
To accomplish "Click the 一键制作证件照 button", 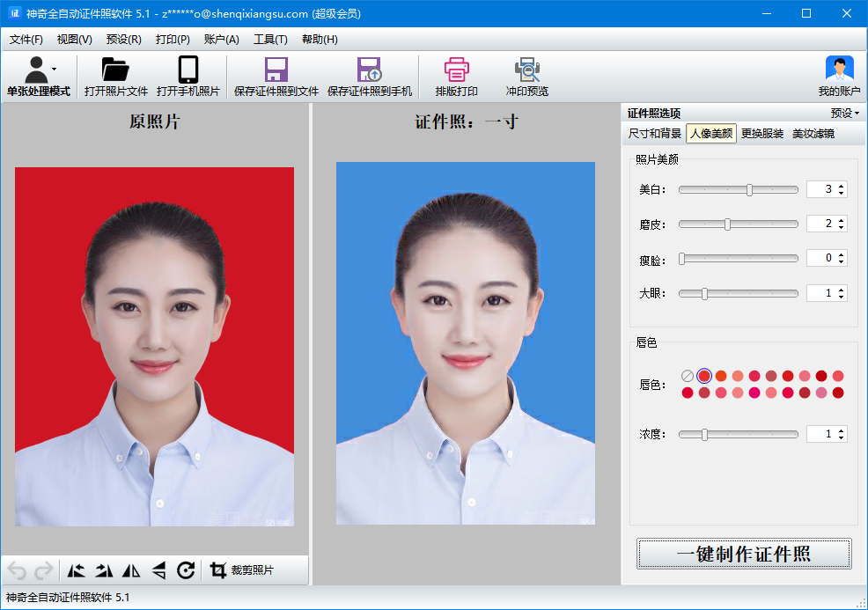I will (x=744, y=554).
